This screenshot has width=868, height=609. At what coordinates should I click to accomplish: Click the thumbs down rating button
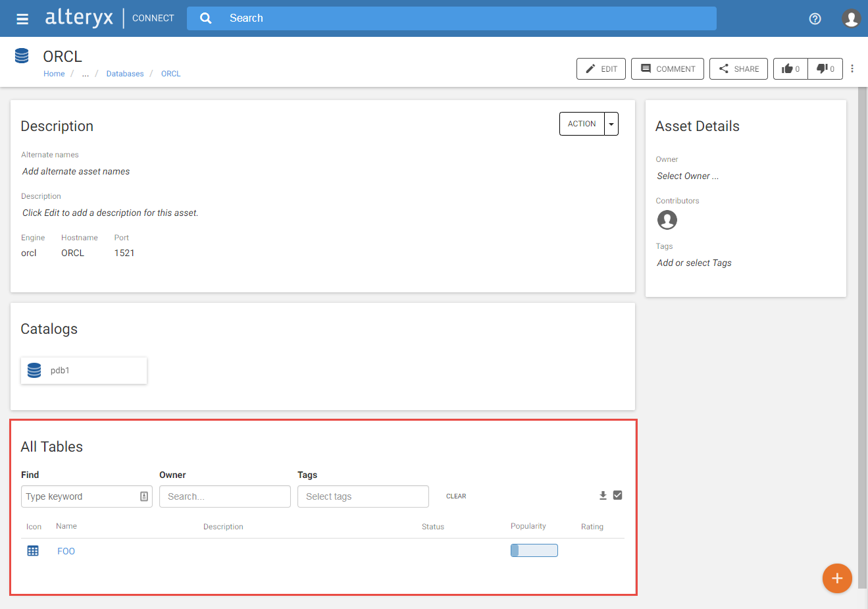tap(825, 68)
